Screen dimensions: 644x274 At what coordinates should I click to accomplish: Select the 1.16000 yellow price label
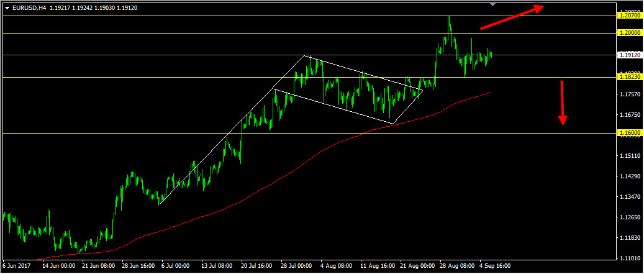point(629,133)
